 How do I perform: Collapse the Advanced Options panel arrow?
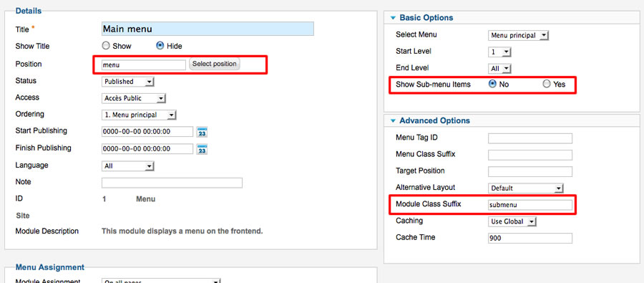[393, 121]
